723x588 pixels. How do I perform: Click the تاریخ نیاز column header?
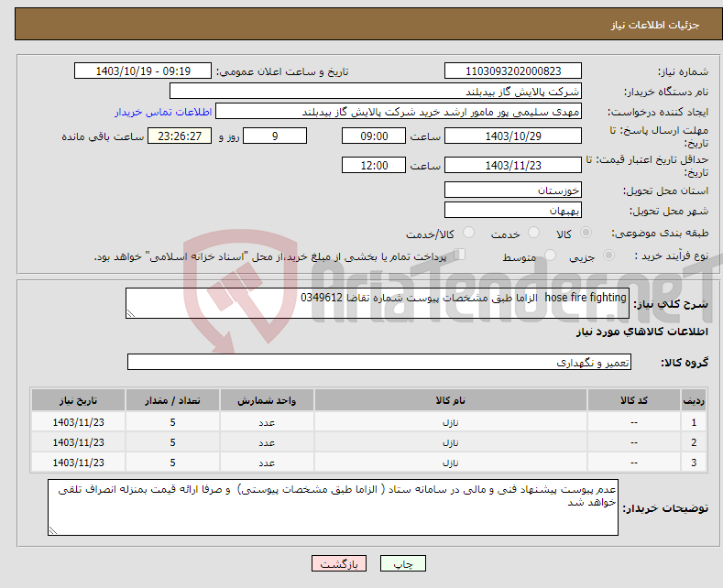tap(79, 400)
